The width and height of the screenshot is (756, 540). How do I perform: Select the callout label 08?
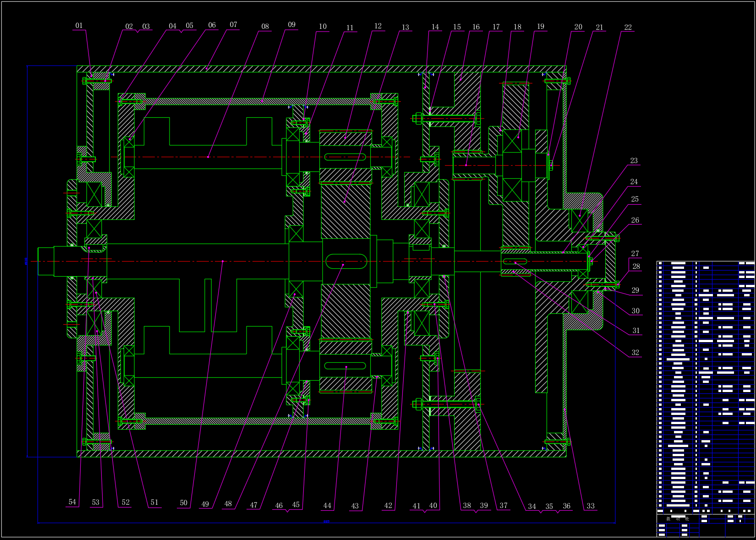point(265,27)
